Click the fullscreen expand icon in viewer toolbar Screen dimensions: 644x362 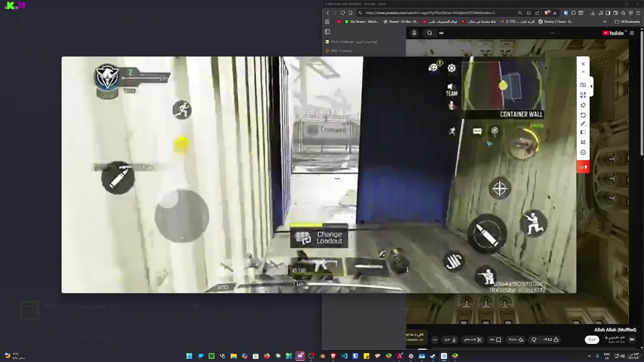pyautogui.click(x=583, y=95)
